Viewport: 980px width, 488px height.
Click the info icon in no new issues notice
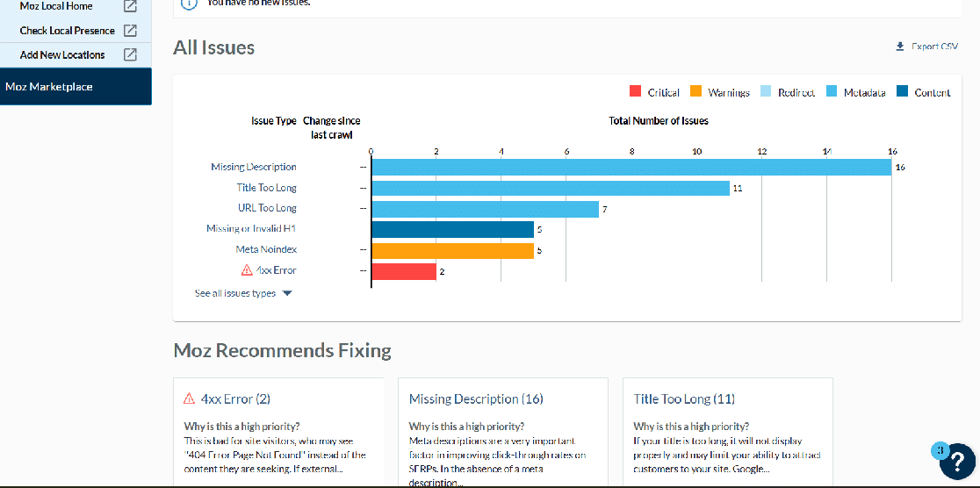pos(187,4)
